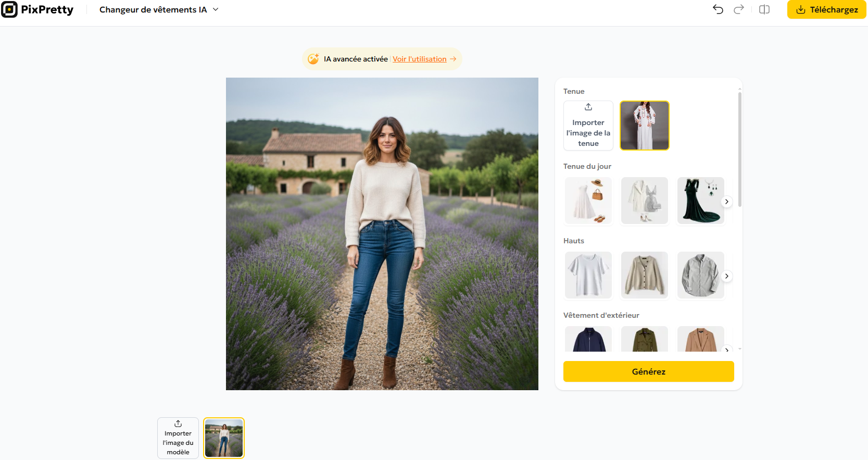Choose the navy blue jacket outerwear

click(x=588, y=339)
